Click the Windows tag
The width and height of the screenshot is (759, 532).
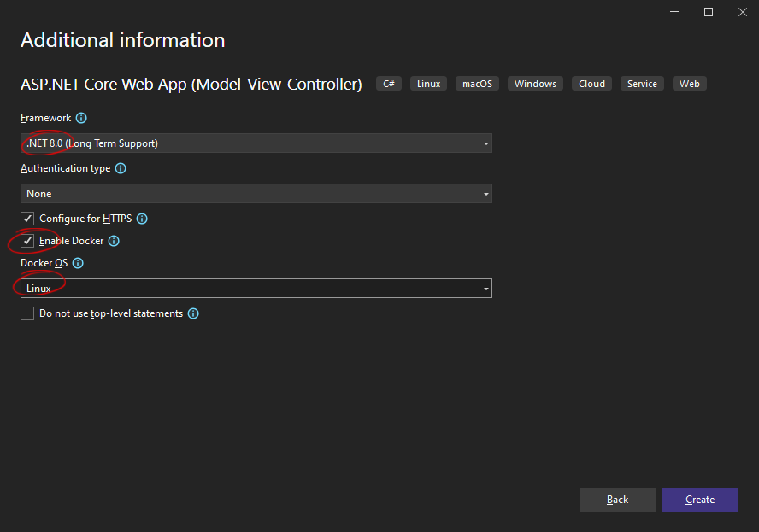pos(535,84)
